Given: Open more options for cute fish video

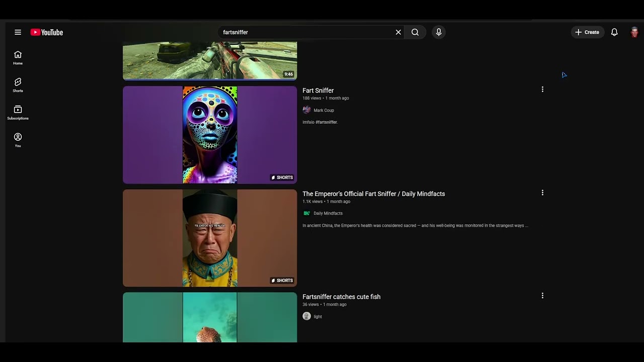Looking at the screenshot, I should coord(542,296).
